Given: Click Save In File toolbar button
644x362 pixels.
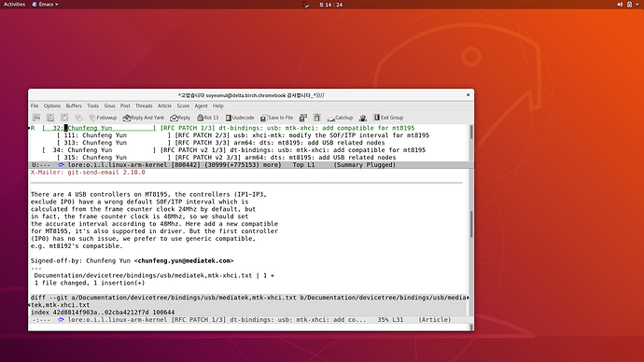Looking at the screenshot, I should coord(277,118).
